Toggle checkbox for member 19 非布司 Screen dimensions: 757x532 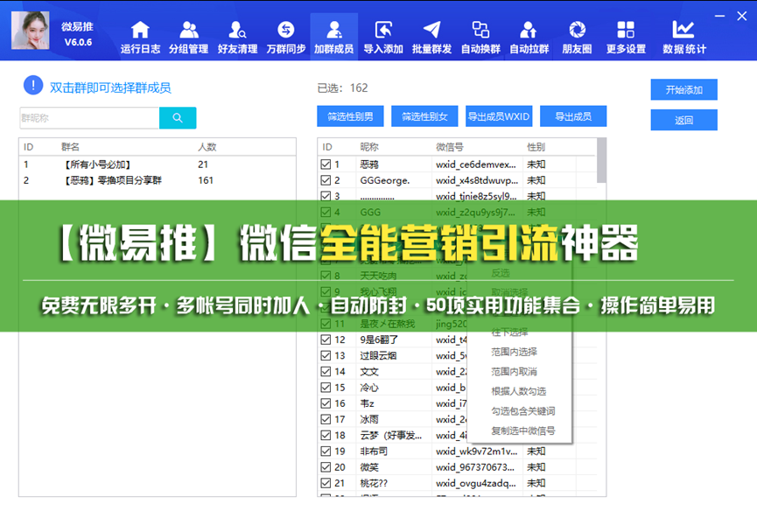point(326,451)
